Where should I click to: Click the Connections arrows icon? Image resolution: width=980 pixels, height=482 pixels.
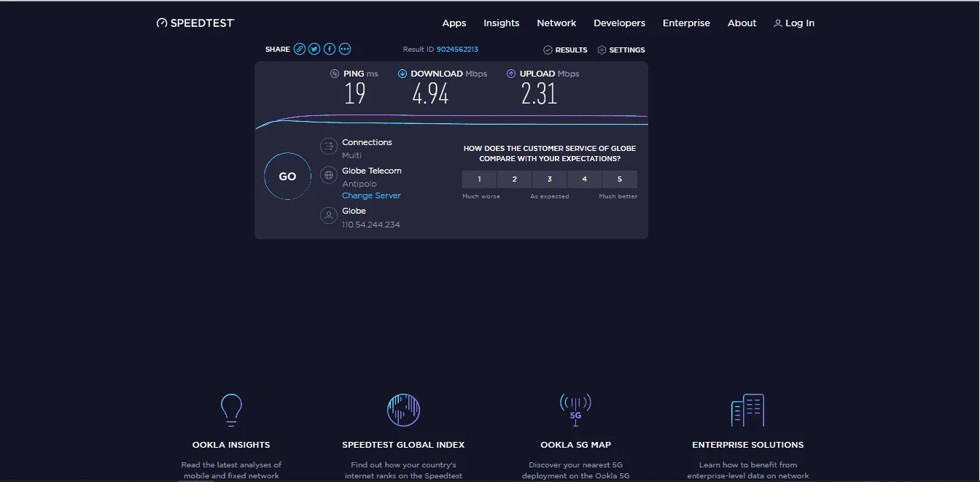tap(329, 146)
